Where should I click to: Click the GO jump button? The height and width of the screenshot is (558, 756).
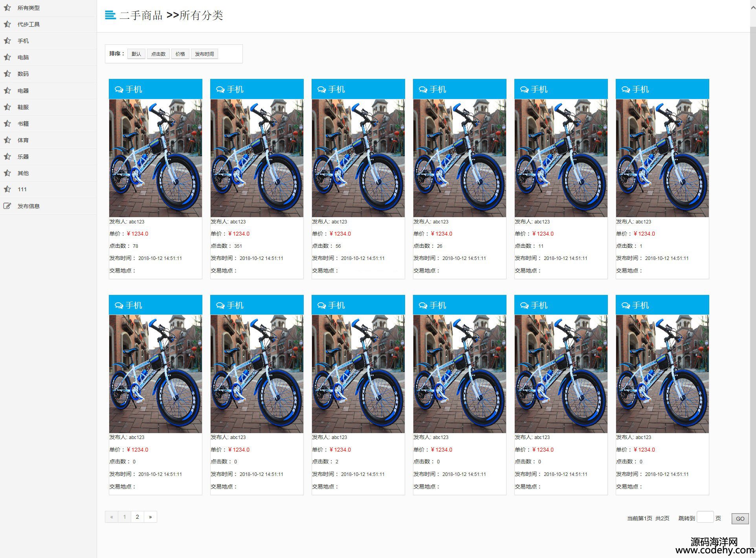click(740, 519)
